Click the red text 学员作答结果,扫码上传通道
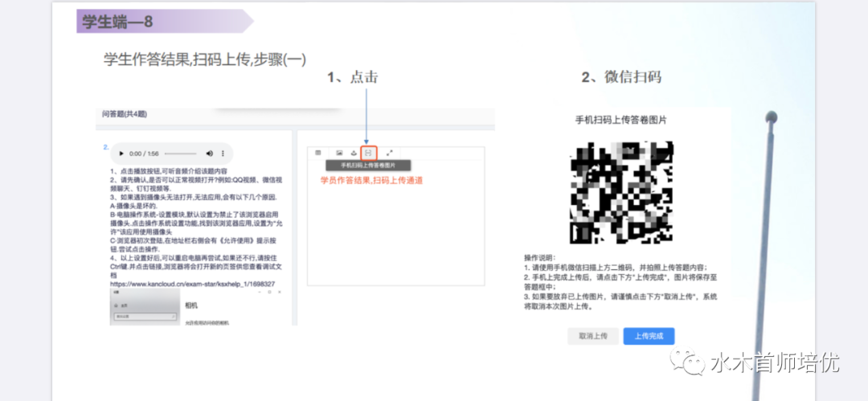 [x=372, y=180]
